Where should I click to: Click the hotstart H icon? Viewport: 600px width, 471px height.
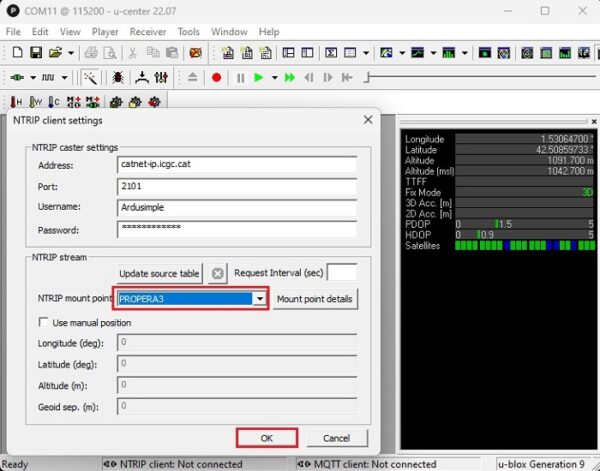(17, 101)
